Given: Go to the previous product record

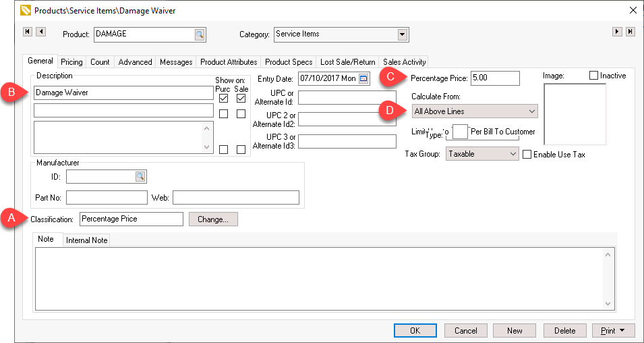Looking at the screenshot, I should 40,32.
